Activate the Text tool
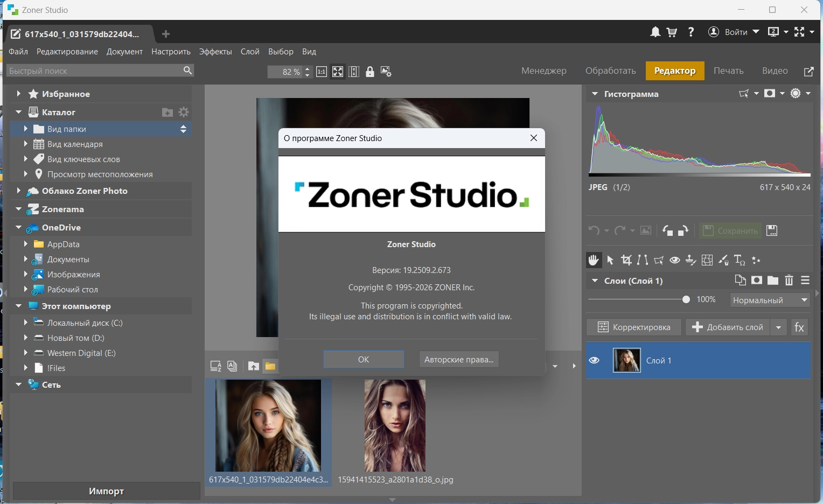 coord(740,260)
